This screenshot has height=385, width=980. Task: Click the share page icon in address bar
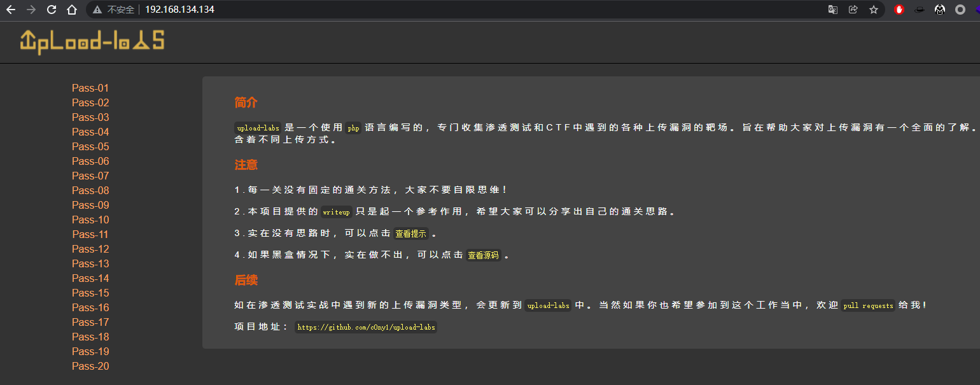[x=853, y=10]
